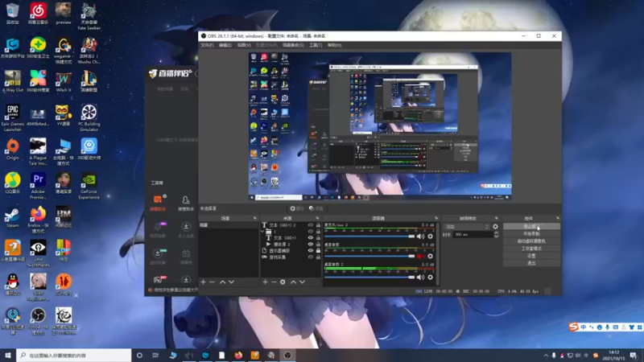Open Adobe Premiere desktop shortcut
Image resolution: width=644 pixels, height=362 pixels.
(x=38, y=186)
